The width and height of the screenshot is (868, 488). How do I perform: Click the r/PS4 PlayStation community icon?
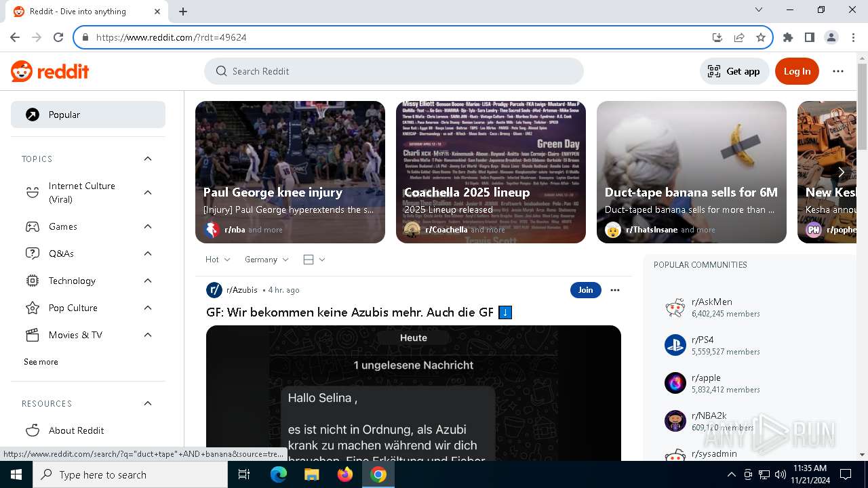675,345
